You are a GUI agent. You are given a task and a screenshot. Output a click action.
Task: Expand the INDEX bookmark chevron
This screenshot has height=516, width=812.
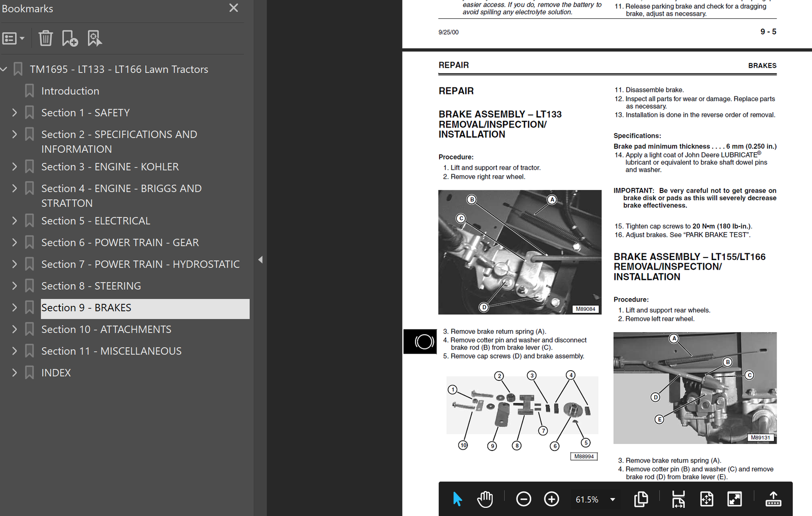coord(14,373)
